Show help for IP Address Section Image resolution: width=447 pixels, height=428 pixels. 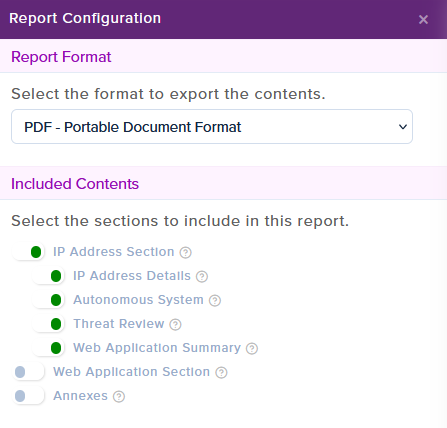(186, 252)
